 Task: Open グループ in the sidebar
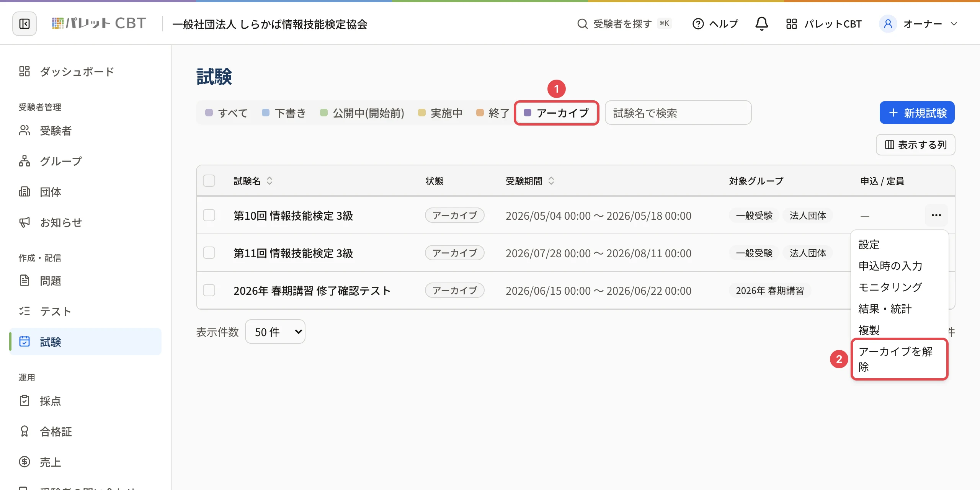tap(85, 161)
